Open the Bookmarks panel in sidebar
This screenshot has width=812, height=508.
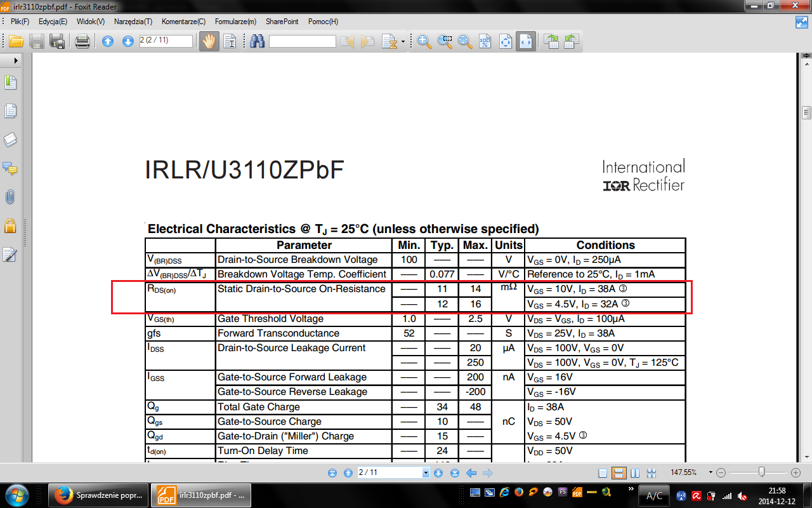(x=10, y=83)
